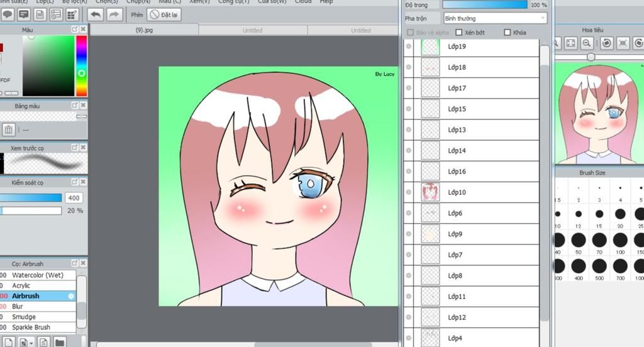Undock the Màu color panel
This screenshot has width=644, height=347.
(75, 29)
